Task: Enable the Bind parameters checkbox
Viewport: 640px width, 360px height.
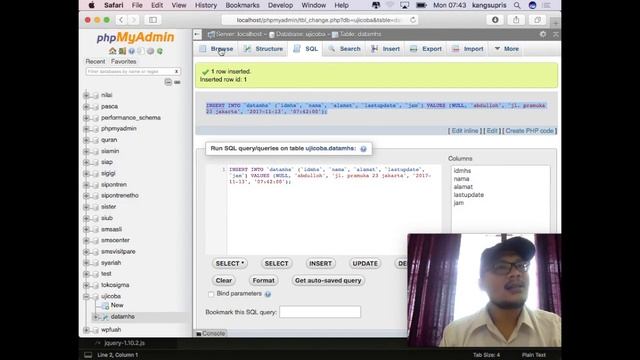Action: (x=211, y=294)
